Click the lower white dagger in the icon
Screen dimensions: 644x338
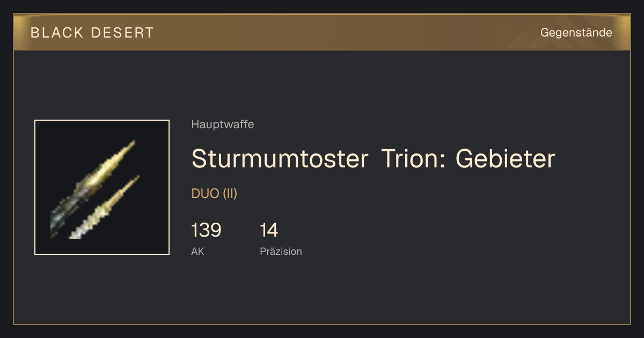(x=105, y=207)
